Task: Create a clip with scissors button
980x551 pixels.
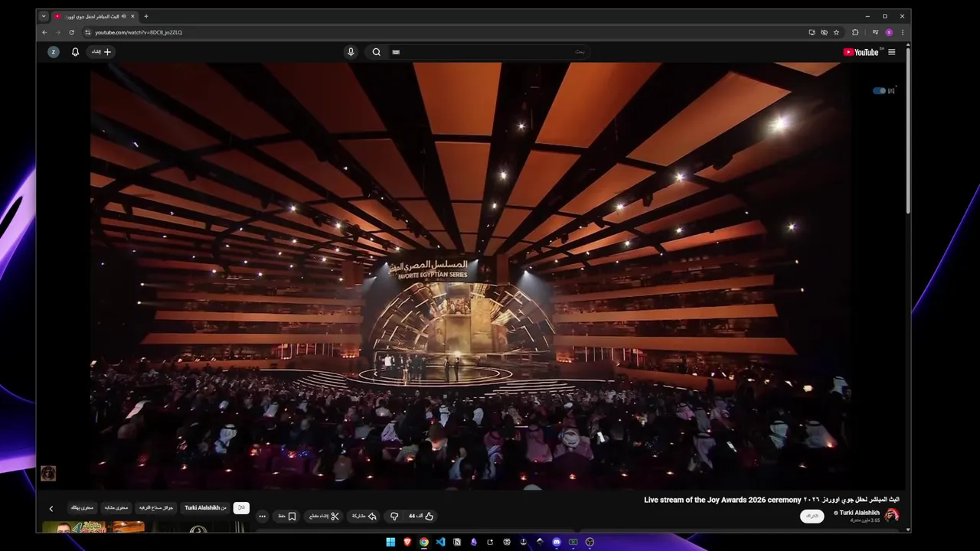Action: 324,517
